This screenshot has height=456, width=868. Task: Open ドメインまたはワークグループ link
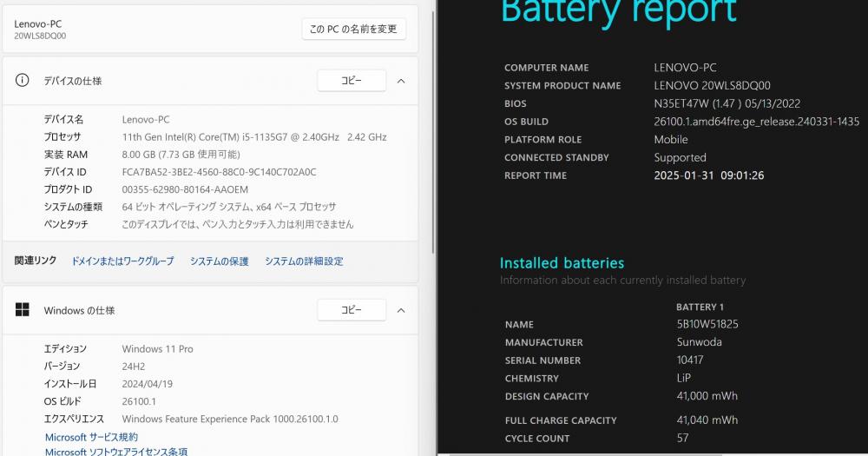122,261
